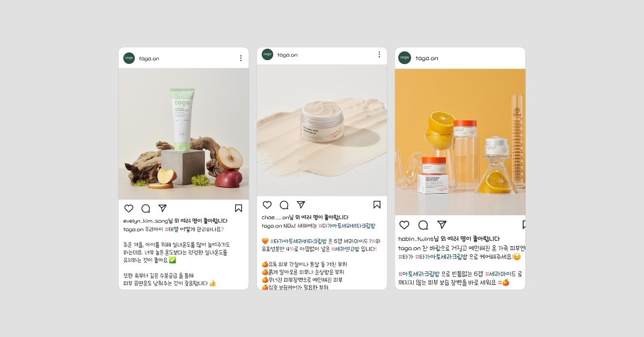Share the first post via paper plane icon
This screenshot has width=644, height=337.
point(163,208)
